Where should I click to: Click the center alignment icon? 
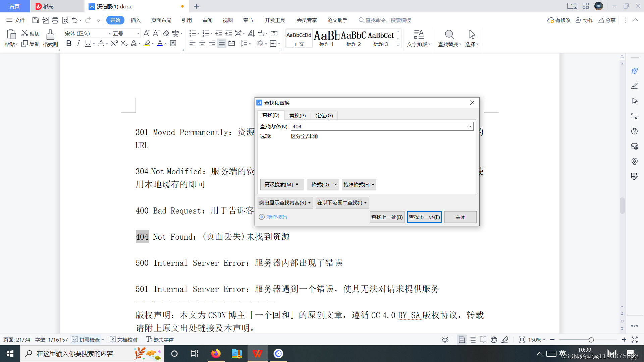[x=202, y=44]
